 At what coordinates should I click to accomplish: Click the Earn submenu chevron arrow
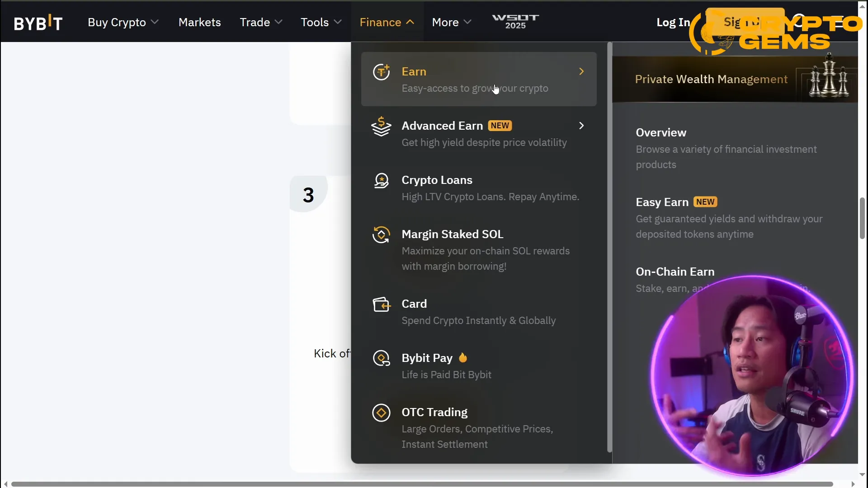click(581, 71)
